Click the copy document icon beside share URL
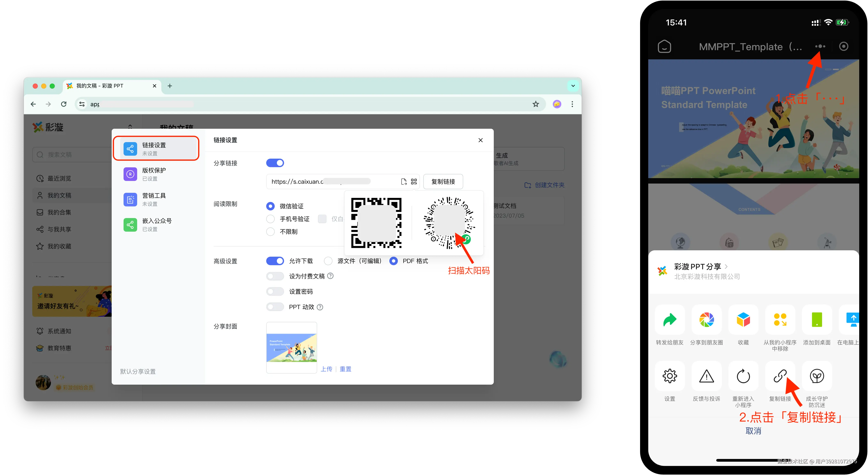Image resolution: width=868 pixels, height=475 pixels. [x=404, y=182]
